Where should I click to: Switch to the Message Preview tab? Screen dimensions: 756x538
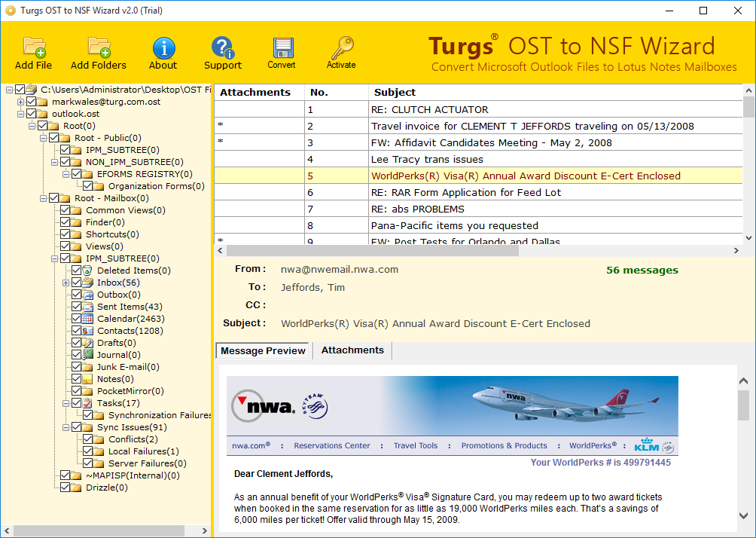point(263,351)
